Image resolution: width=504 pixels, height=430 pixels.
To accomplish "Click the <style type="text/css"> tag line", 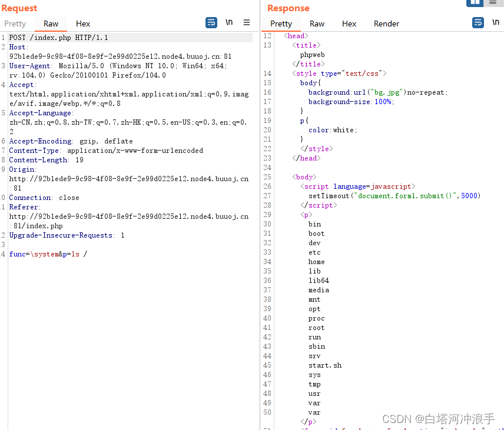I will (x=339, y=74).
